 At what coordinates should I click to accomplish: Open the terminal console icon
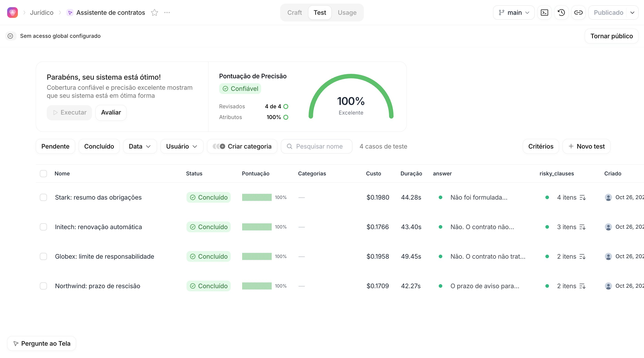point(544,13)
